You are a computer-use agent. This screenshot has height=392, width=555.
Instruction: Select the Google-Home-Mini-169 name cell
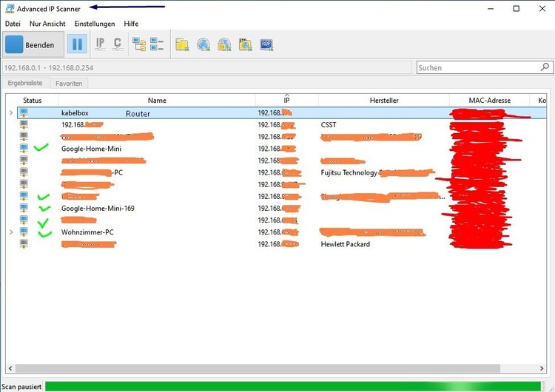click(98, 209)
